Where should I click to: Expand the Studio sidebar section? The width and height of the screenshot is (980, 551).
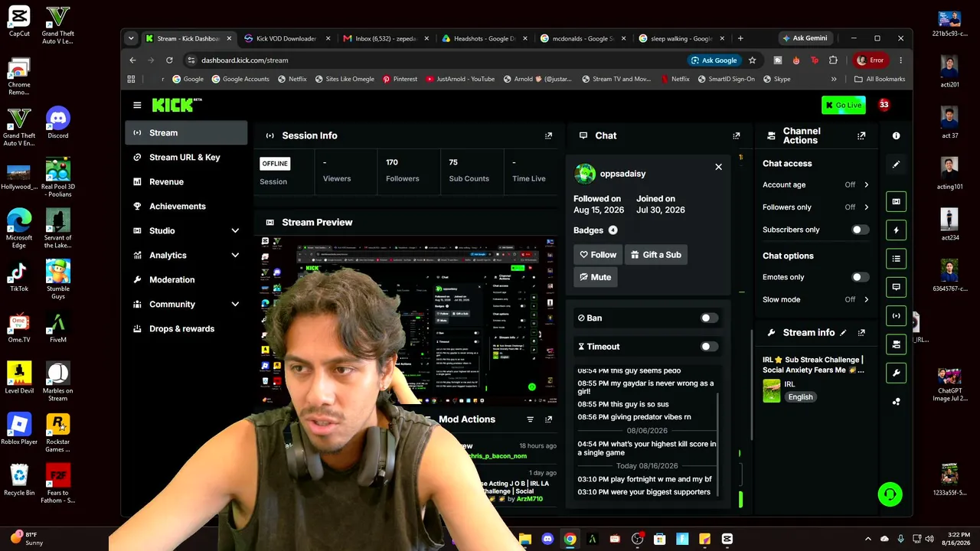pos(235,230)
